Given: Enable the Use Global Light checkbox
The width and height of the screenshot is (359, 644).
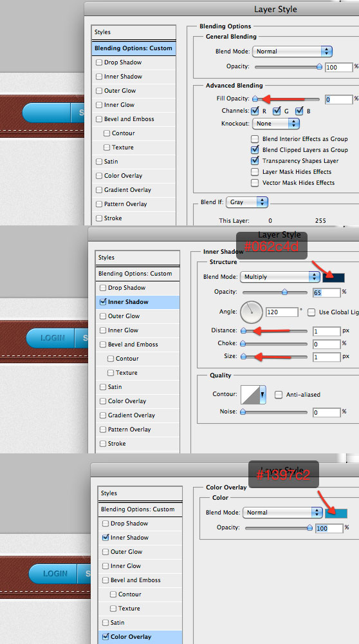Looking at the screenshot, I should pyautogui.click(x=311, y=312).
